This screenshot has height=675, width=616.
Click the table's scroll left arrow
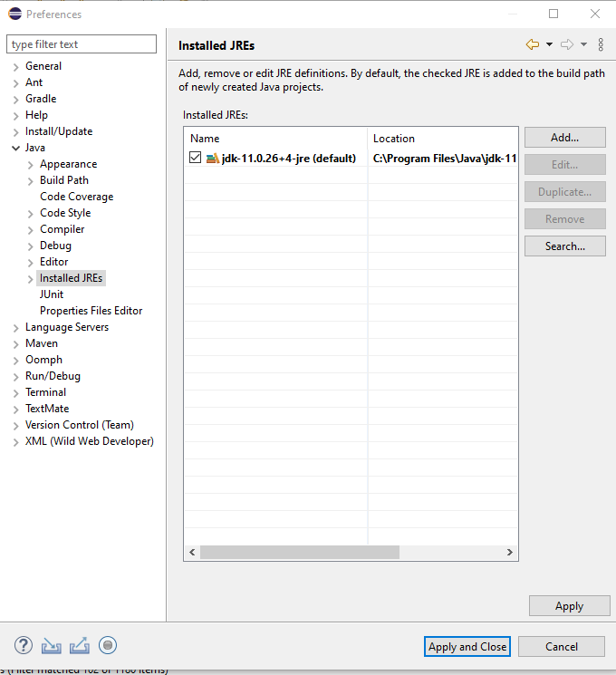click(192, 553)
